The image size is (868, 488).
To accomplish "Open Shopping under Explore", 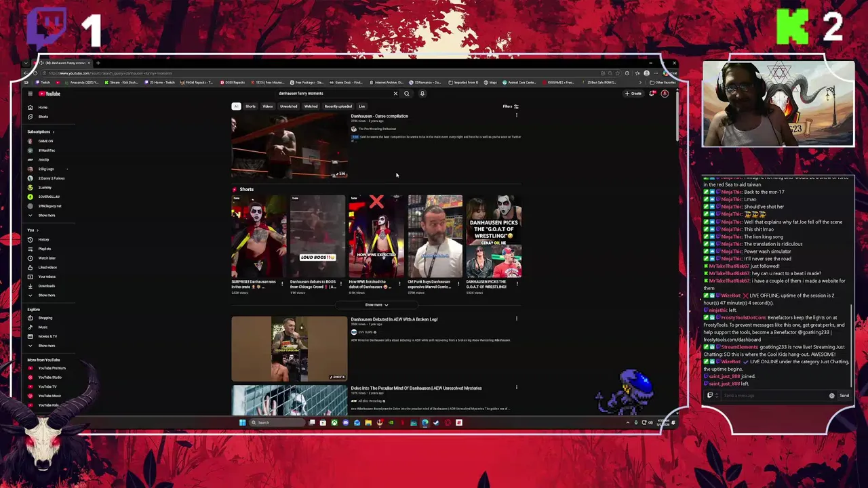I will coord(45,318).
